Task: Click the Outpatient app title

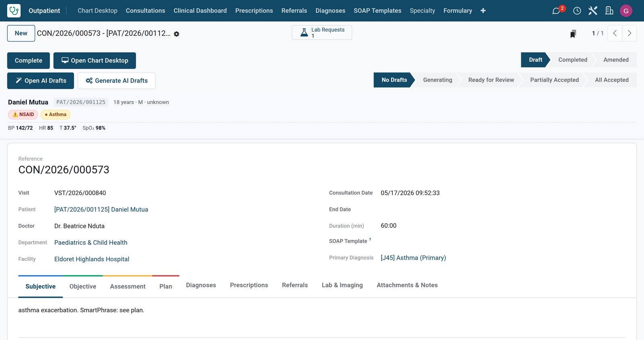Action: tap(44, 10)
